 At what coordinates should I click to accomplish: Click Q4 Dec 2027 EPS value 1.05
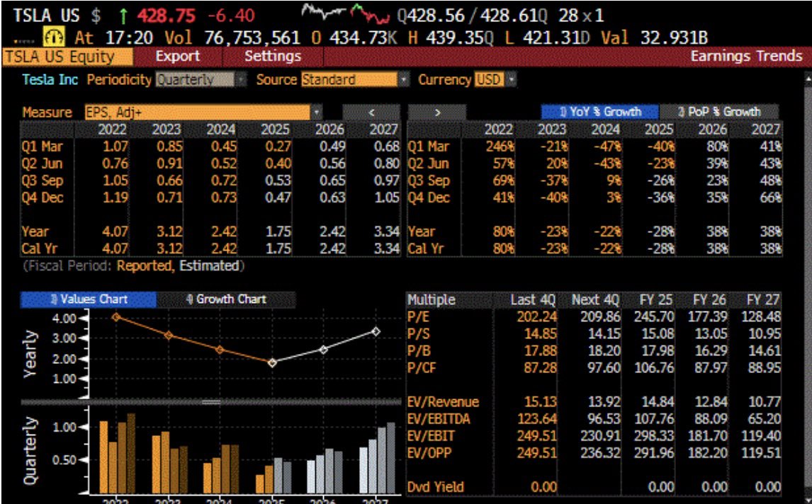coord(387,197)
